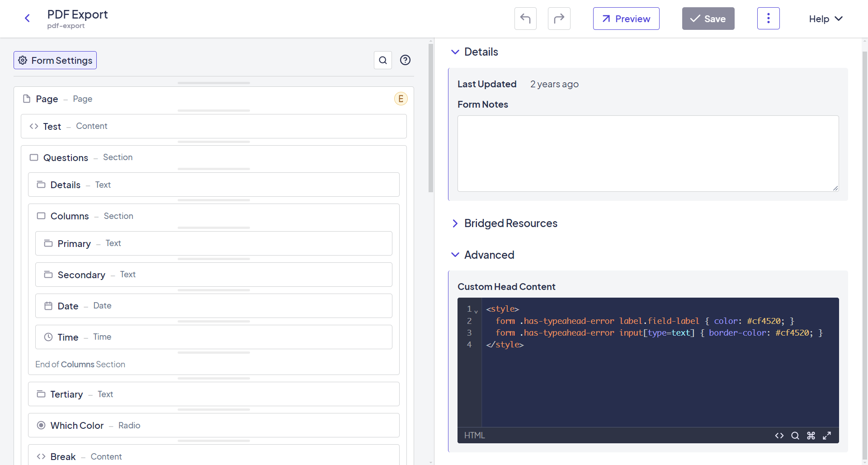This screenshot has height=465, width=868.
Task: Click the Form Notes resize handle
Action: tap(835, 188)
